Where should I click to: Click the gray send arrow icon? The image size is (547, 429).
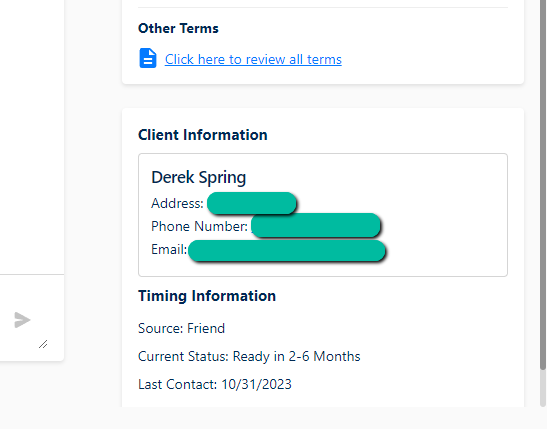22,320
